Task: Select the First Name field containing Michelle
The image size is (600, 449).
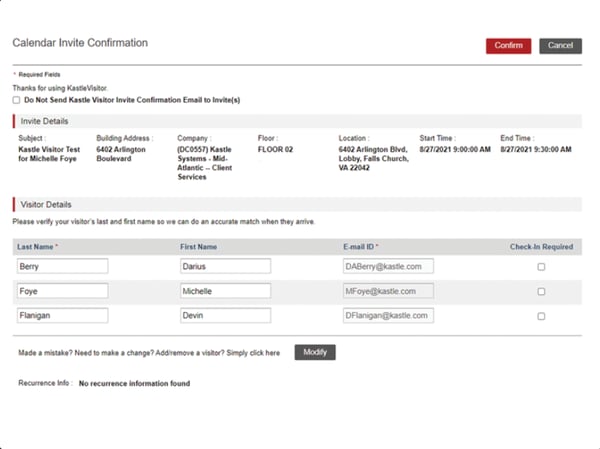Action: 225,291
